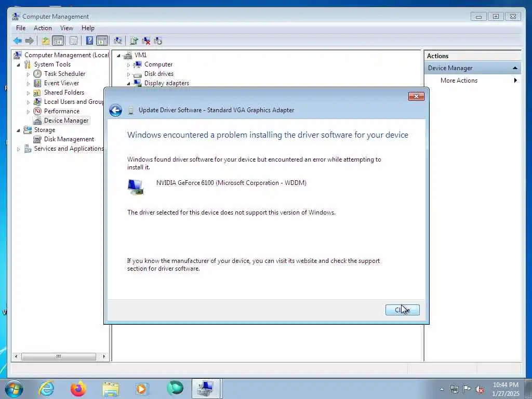The image size is (532, 399).
Task: Click the muted volume tray icon
Action: 480,389
